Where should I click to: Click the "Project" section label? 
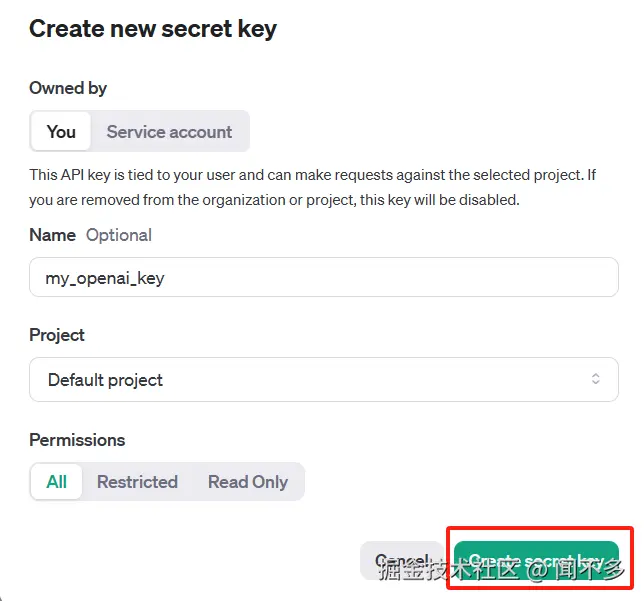pyautogui.click(x=57, y=335)
